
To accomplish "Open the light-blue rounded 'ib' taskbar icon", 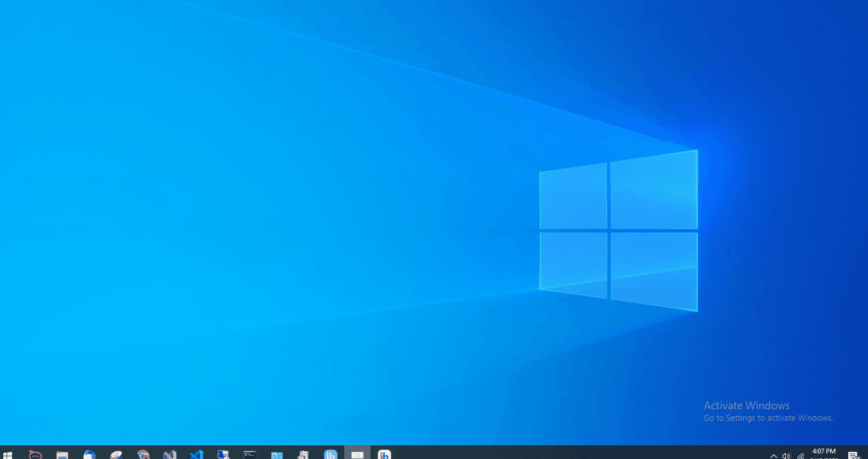I will [331, 454].
